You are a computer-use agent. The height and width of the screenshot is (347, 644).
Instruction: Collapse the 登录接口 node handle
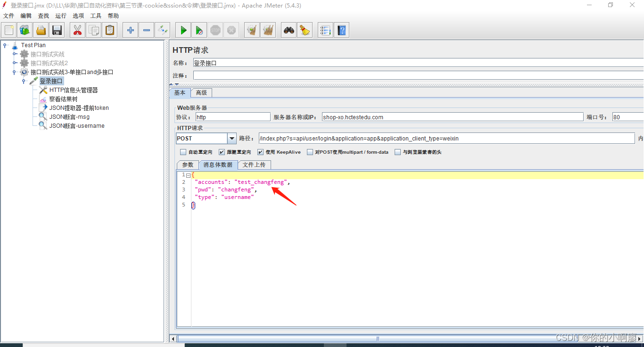point(24,81)
